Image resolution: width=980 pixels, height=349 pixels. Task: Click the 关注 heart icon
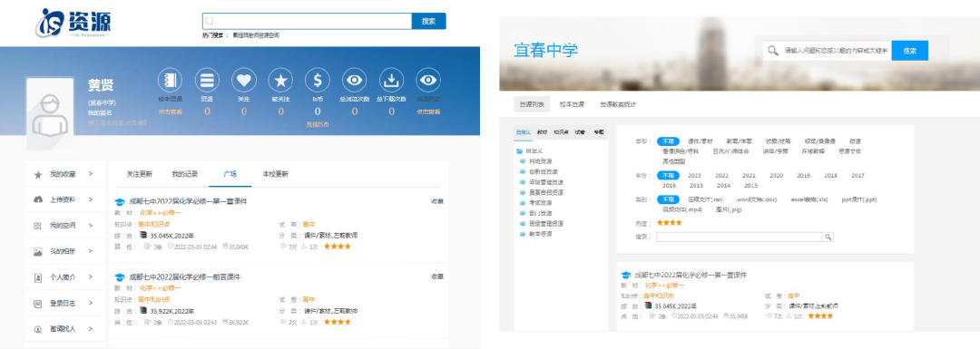244,80
